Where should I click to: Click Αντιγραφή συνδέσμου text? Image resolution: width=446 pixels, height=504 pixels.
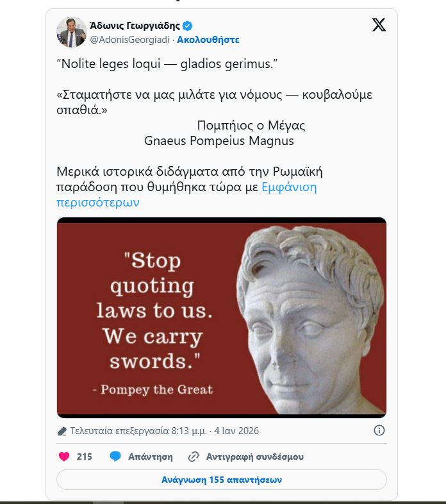(x=255, y=457)
